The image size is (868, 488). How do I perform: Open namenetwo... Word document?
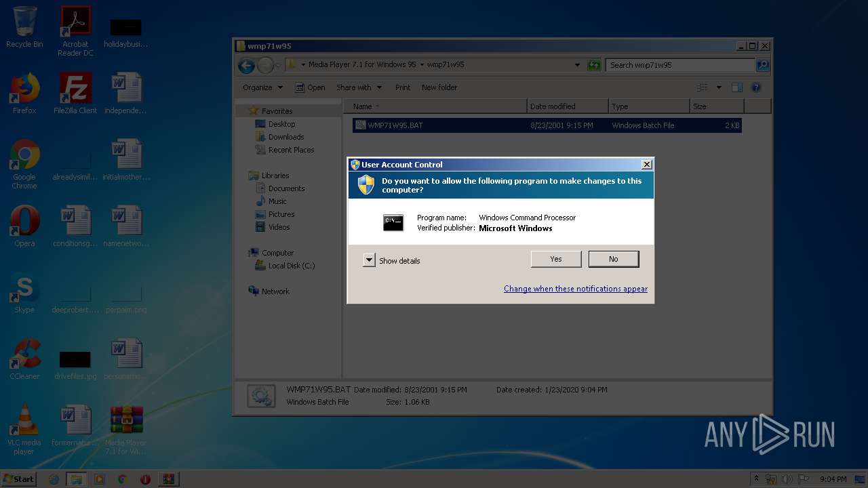click(x=126, y=226)
